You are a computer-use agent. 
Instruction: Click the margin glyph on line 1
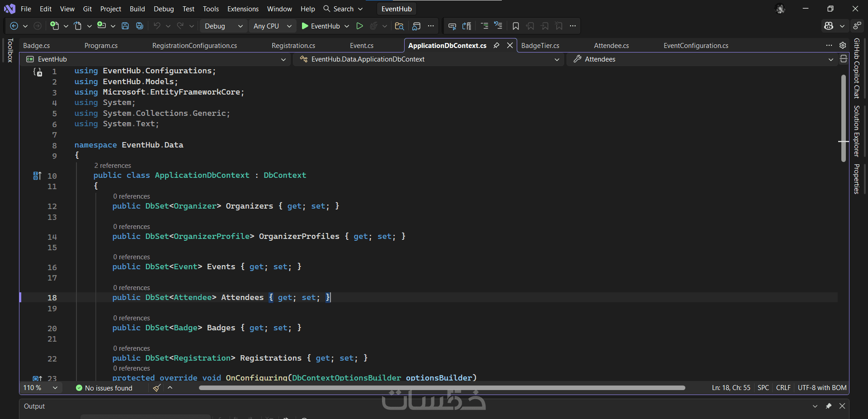38,71
